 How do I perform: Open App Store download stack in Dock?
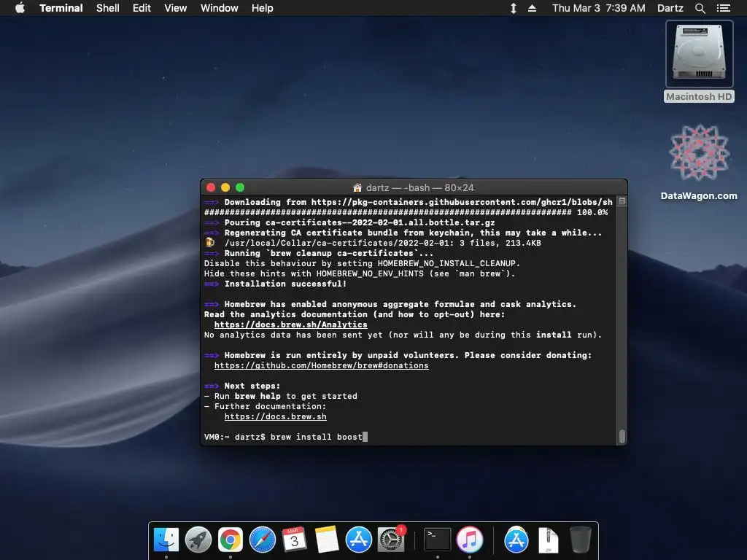point(516,540)
